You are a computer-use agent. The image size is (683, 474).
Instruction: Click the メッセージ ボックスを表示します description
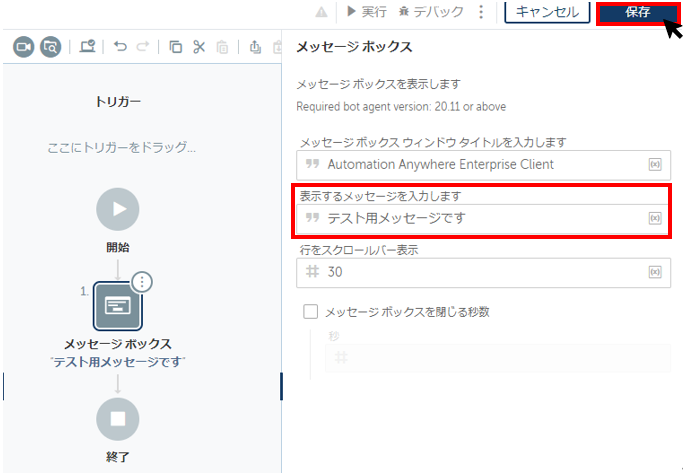(378, 84)
